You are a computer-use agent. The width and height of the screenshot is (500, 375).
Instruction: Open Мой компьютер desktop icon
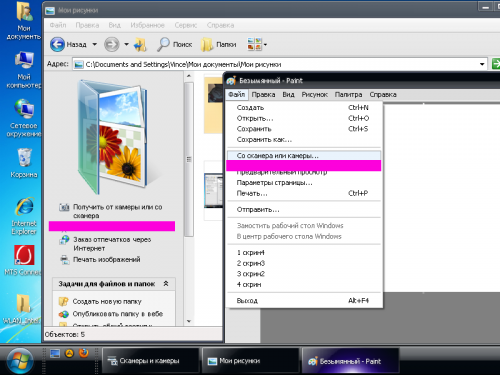(x=23, y=70)
